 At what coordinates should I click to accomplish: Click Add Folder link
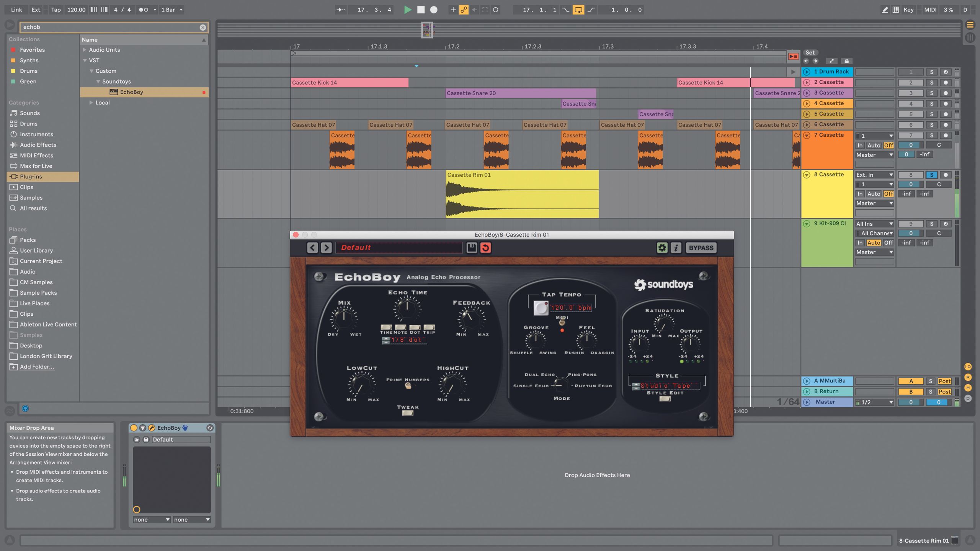37,367
